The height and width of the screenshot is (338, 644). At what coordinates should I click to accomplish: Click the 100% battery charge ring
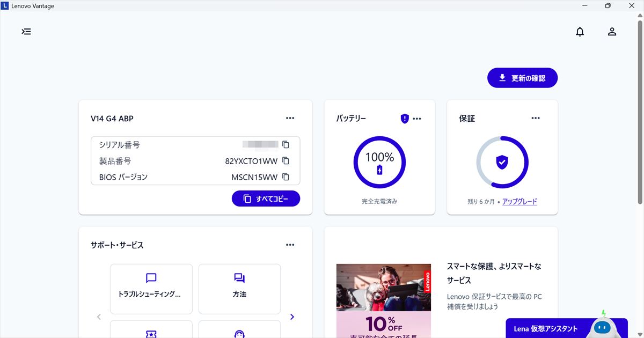coord(379,163)
